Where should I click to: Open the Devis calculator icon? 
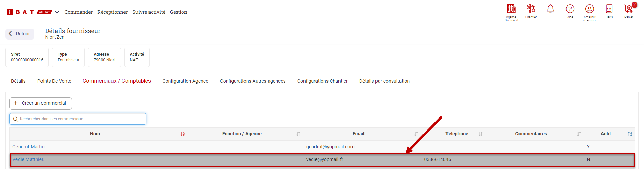click(609, 9)
